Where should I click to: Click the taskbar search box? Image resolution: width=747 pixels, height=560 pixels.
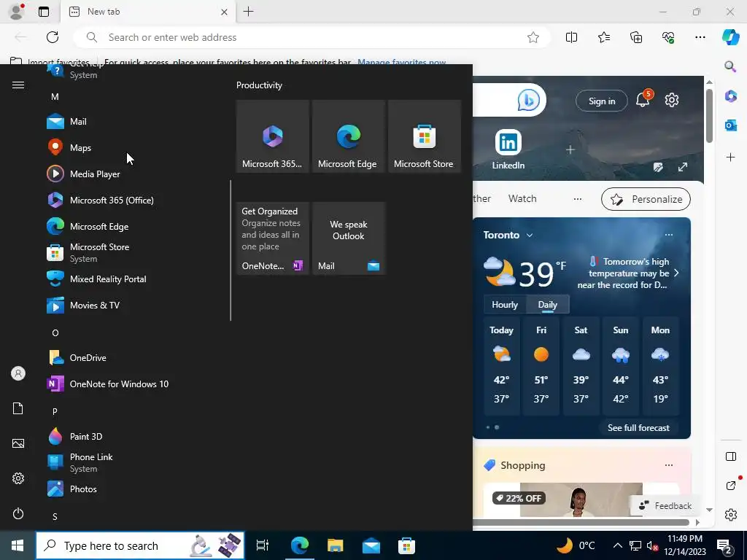point(140,545)
